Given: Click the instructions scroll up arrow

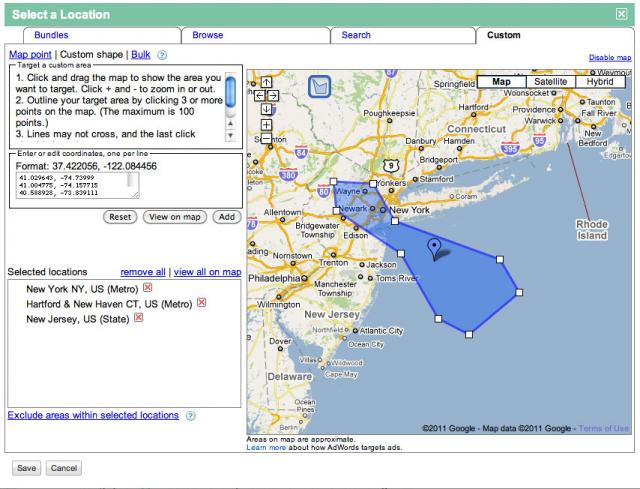Looking at the screenshot, I should pyautogui.click(x=231, y=123).
